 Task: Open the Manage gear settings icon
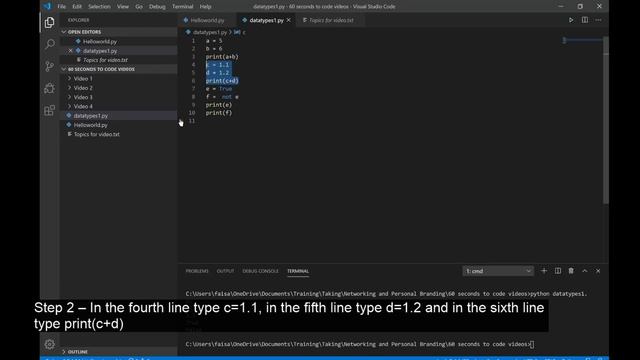[x=49, y=344]
